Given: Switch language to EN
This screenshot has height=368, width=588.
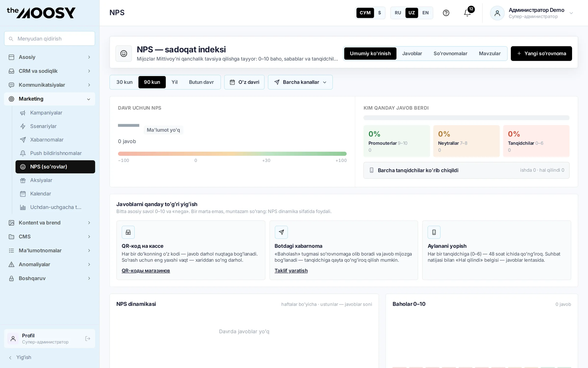Looking at the screenshot, I should pos(425,13).
